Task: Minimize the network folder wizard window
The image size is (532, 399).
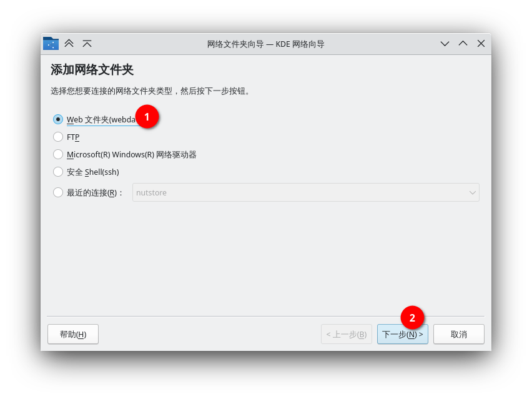Action: pos(445,44)
